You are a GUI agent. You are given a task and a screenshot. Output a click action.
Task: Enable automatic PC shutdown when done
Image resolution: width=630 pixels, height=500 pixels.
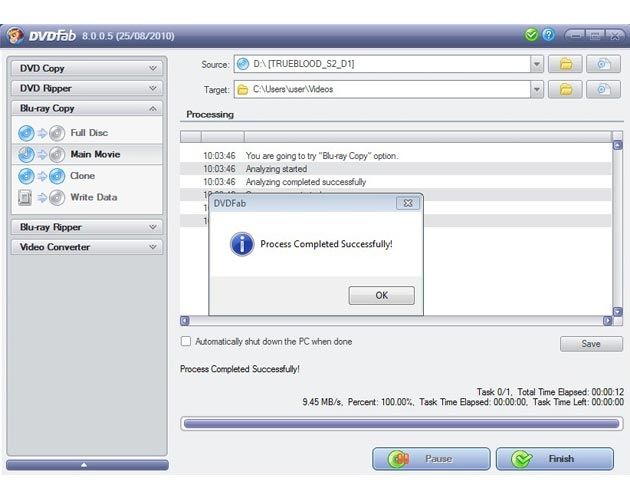(x=186, y=341)
